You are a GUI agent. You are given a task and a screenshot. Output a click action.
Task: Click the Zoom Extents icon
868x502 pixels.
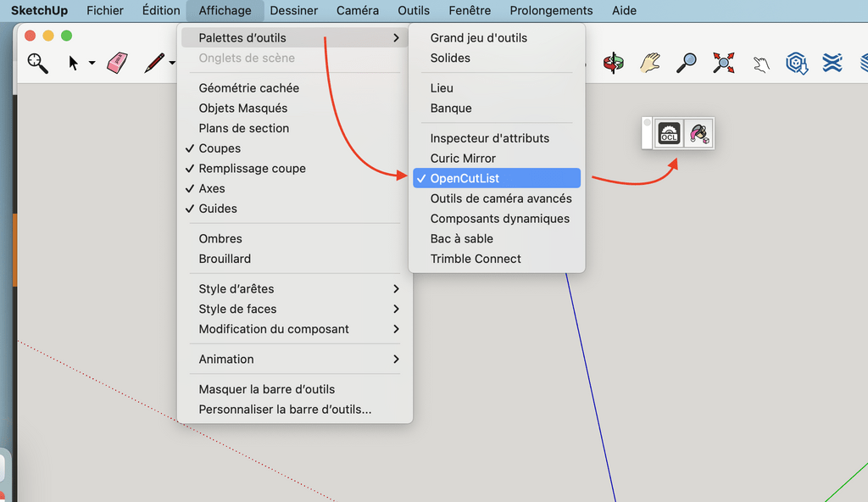click(724, 63)
